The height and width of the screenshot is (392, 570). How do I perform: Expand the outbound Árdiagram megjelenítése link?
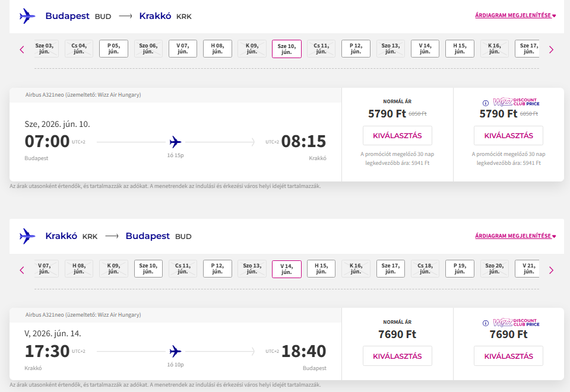[x=515, y=15]
